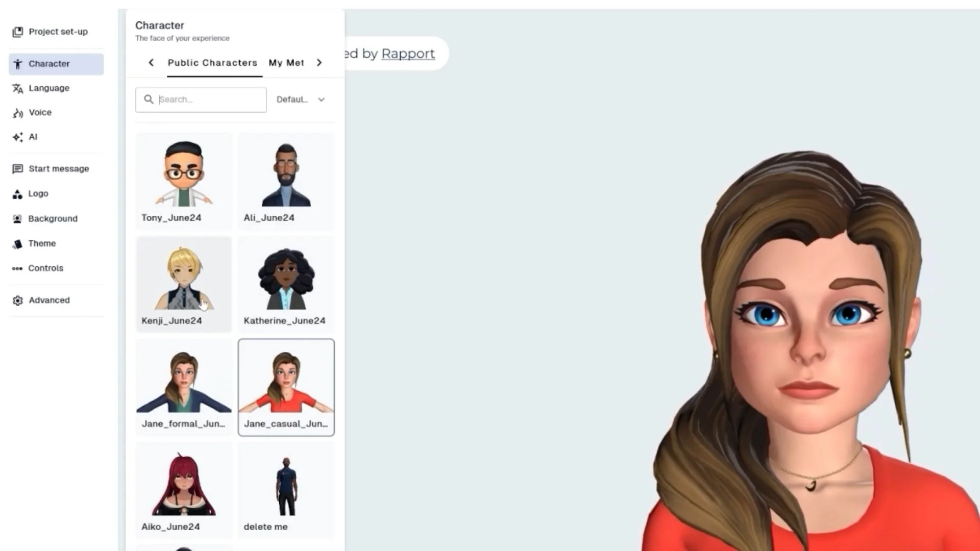Click the Advanced gear icon
Screen dimensions: 980x551
(x=17, y=300)
